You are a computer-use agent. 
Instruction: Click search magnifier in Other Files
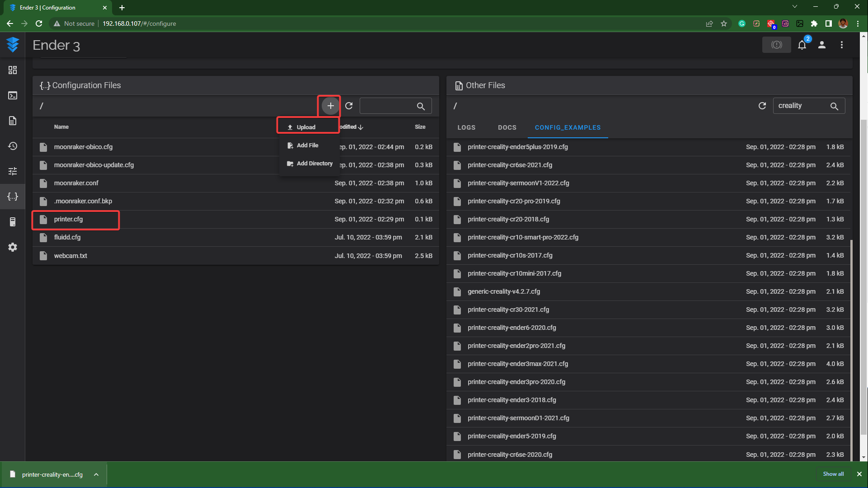click(x=834, y=106)
